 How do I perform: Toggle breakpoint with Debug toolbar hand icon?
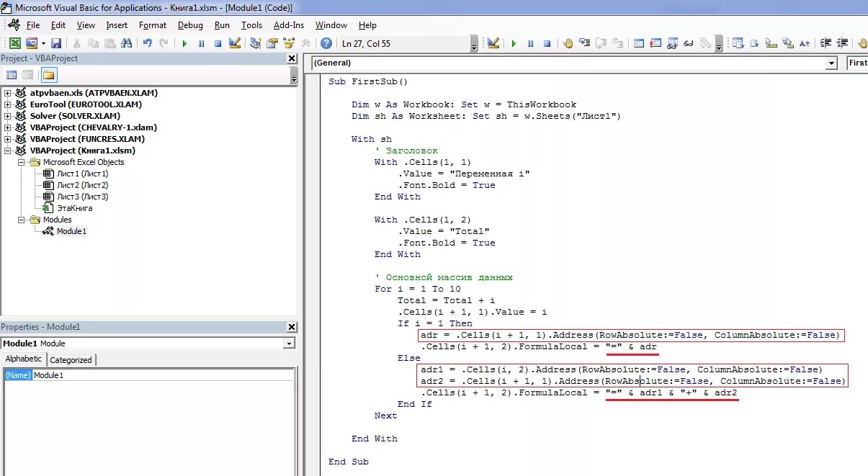tap(568, 43)
